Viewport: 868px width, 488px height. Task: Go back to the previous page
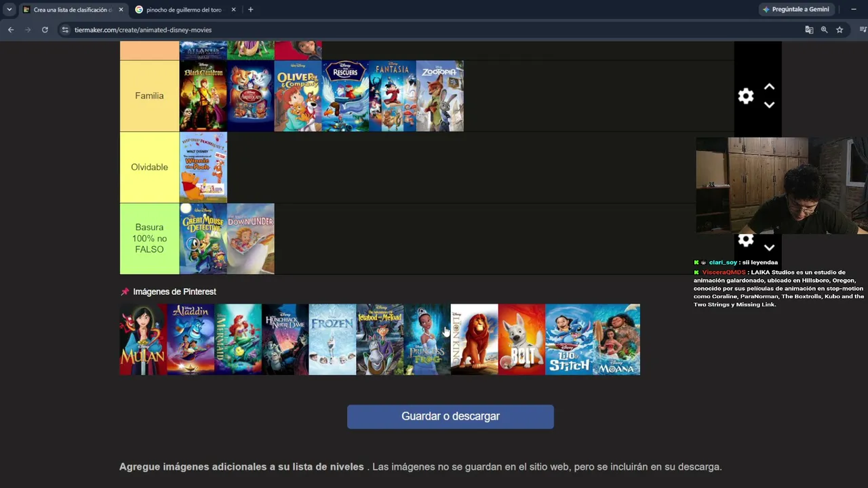click(11, 30)
